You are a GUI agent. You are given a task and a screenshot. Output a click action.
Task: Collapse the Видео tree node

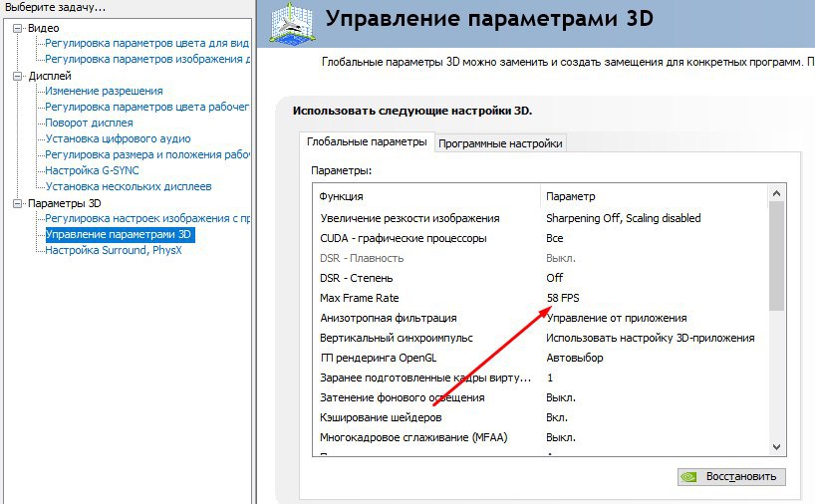click(x=18, y=28)
